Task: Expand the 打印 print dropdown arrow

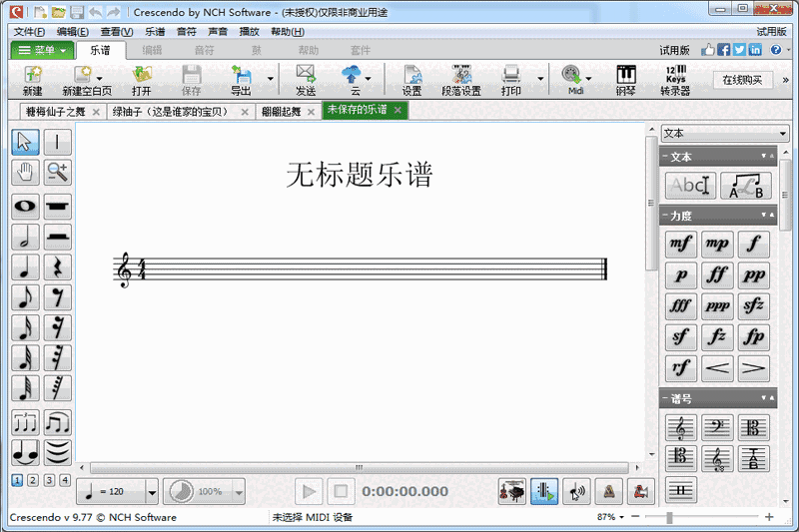Action: (x=540, y=79)
